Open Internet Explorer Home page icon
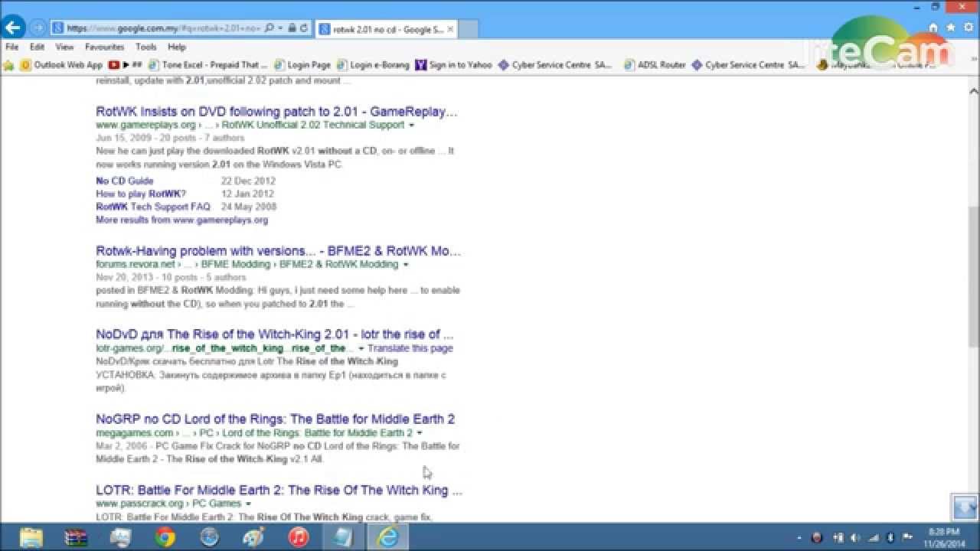The height and width of the screenshot is (551, 980). click(x=933, y=28)
